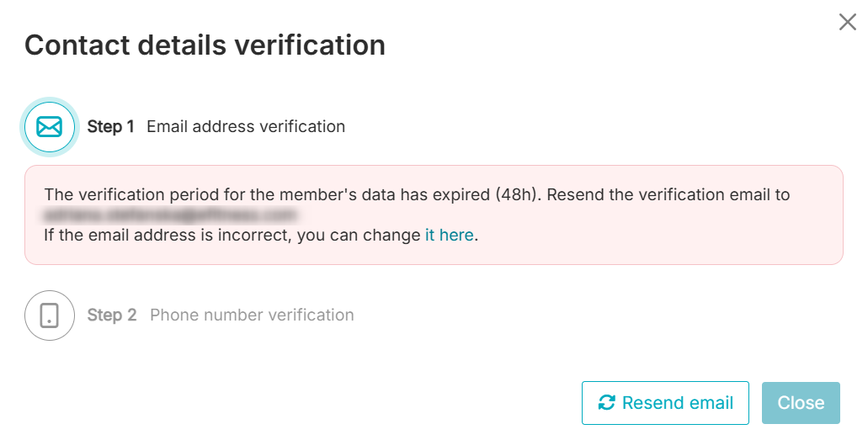Follow the 'it here' link
The image size is (868, 440).
click(450, 235)
